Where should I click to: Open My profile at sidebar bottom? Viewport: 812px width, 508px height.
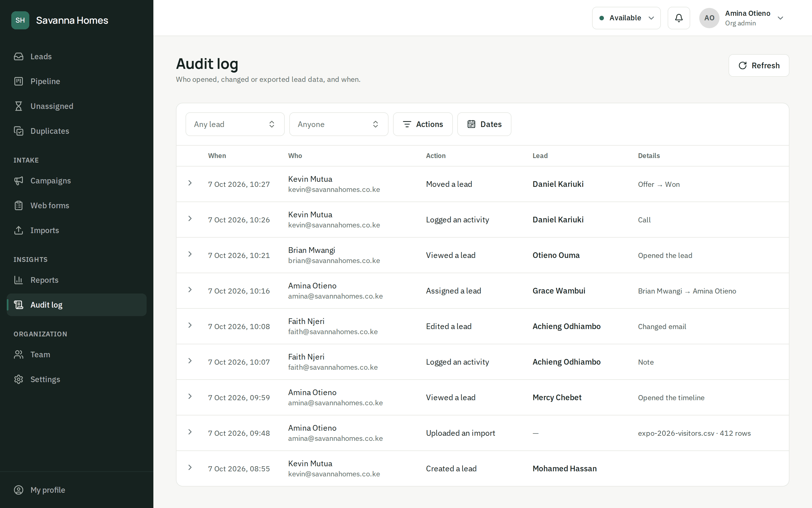point(76,490)
